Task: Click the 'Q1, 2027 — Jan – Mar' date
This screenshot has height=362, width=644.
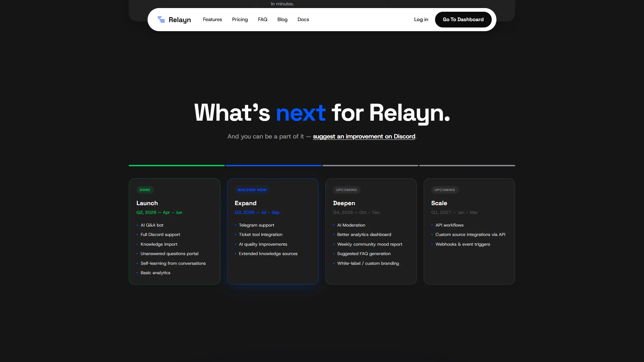Action: [454, 213]
